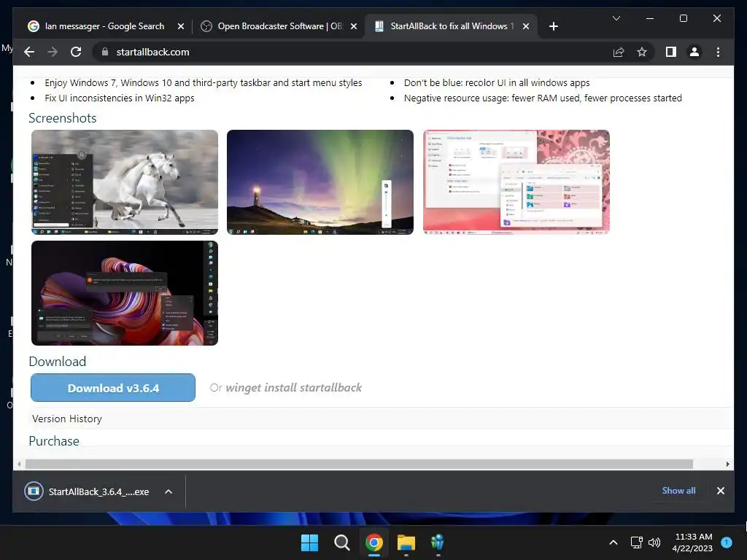
Task: Open the clock showing 11:33 AM
Action: coord(692,542)
